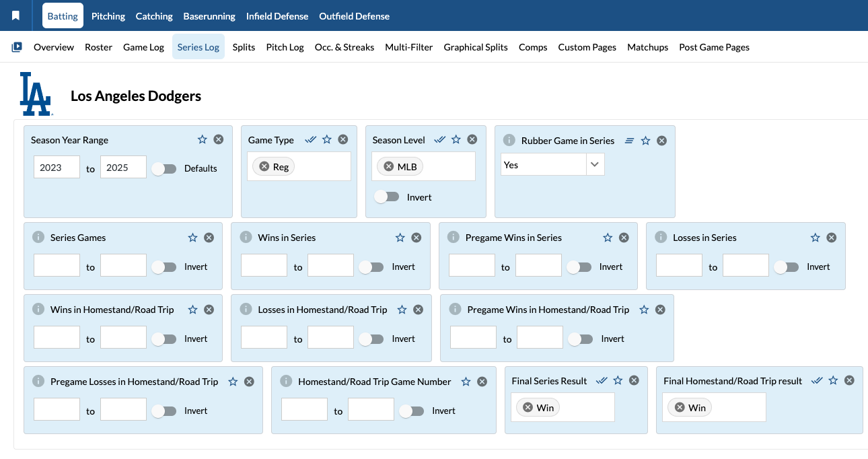The image size is (868, 459).
Task: Switch to the Pitching tab
Action: point(108,16)
